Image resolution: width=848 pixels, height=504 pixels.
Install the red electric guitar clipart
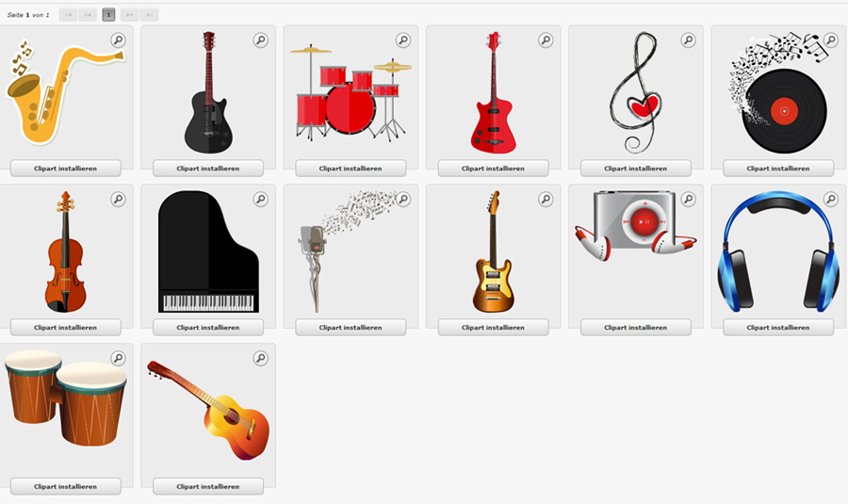[493, 169]
